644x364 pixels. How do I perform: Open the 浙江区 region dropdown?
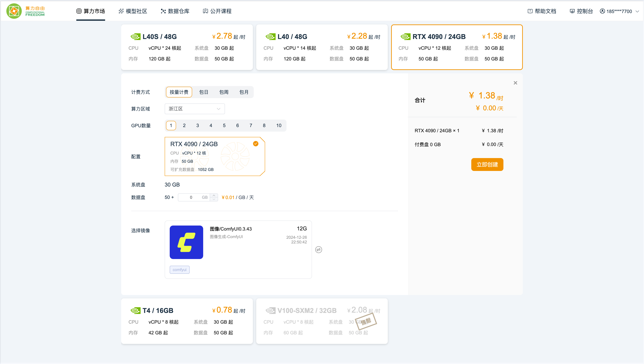[194, 108]
